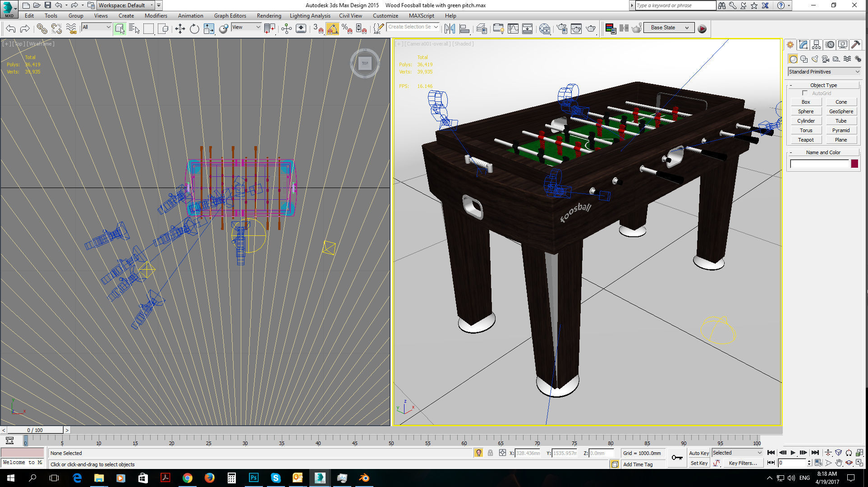The image size is (868, 487).
Task: Open the Rendered Frame Window icon
Action: click(576, 29)
